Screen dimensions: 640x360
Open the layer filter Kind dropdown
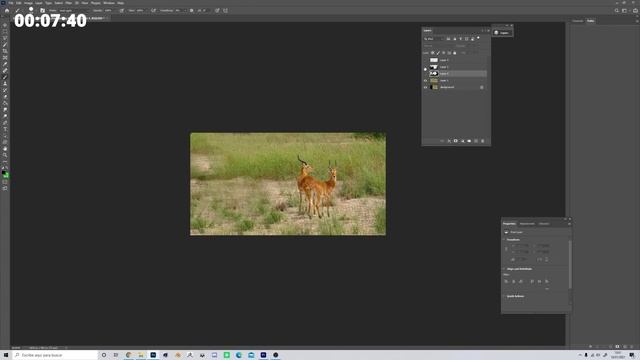[x=433, y=39]
